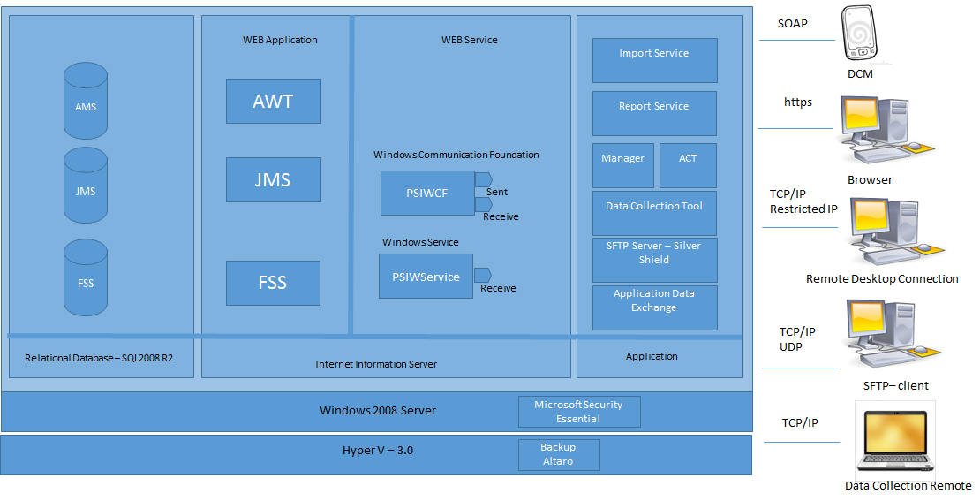Click the Receive port on PSIWService

click(x=483, y=275)
